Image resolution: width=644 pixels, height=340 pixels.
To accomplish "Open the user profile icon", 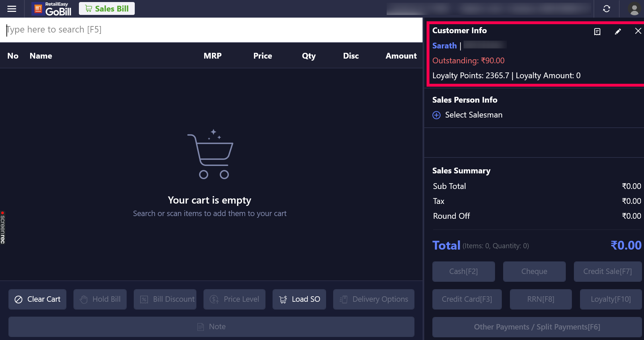I will point(634,9).
